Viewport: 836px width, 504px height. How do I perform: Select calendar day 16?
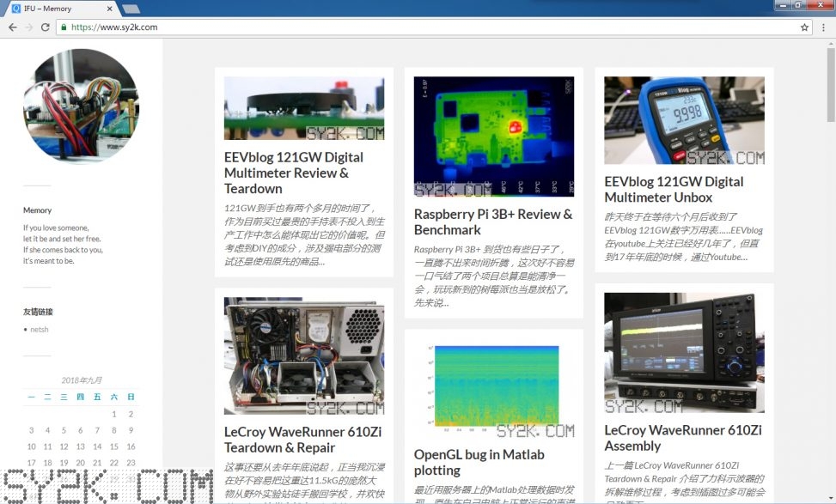(131, 446)
